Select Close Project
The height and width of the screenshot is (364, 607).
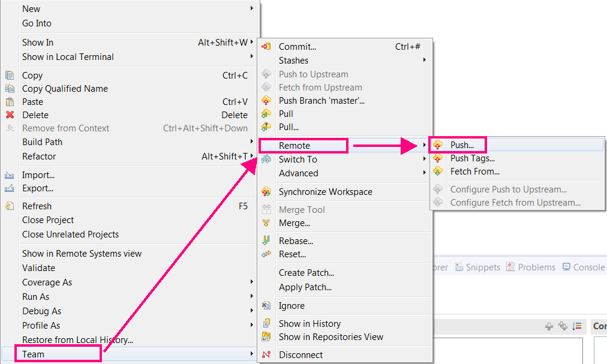pyautogui.click(x=48, y=220)
